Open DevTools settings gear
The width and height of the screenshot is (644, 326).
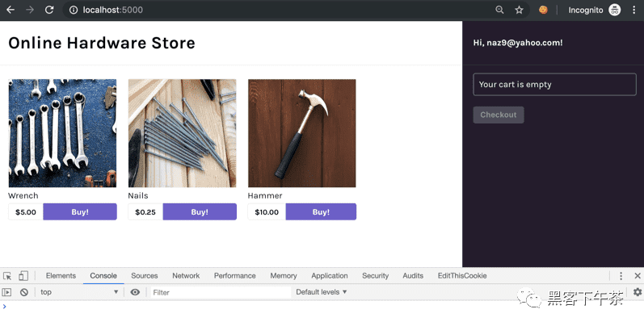tap(637, 292)
